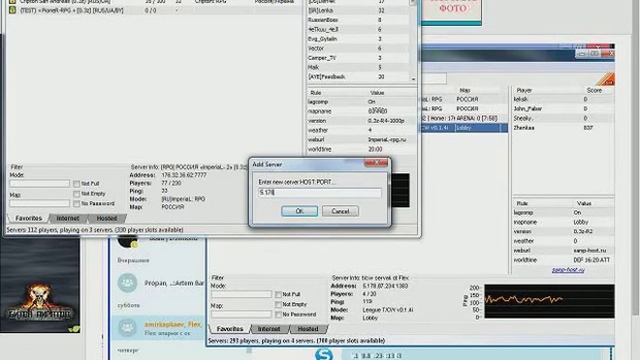
Task: Select player kelisk in the player list
Action: click(x=563, y=99)
